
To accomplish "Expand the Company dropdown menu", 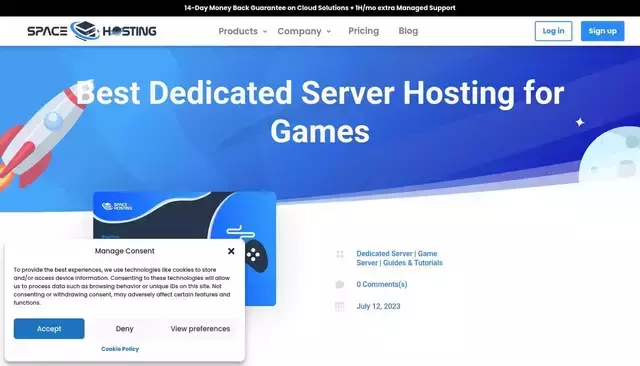I will 304,31.
